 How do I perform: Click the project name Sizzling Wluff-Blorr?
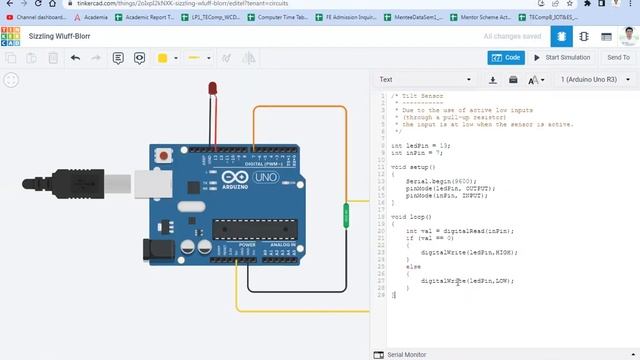coord(60,36)
